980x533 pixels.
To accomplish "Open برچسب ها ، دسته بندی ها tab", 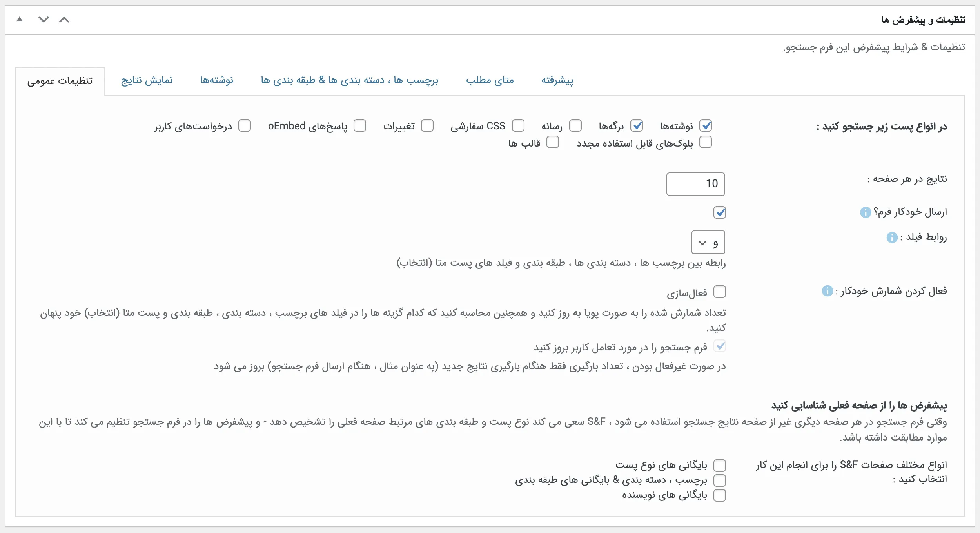I will pyautogui.click(x=350, y=80).
